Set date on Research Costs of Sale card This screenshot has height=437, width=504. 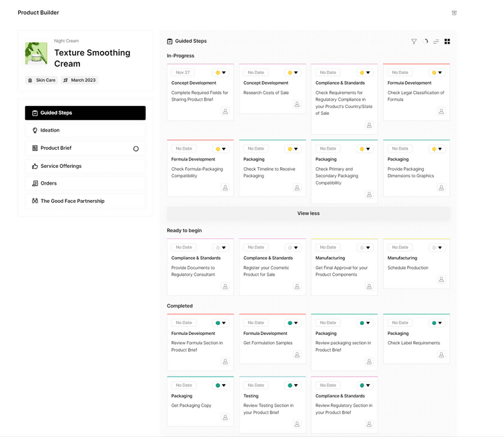256,72
